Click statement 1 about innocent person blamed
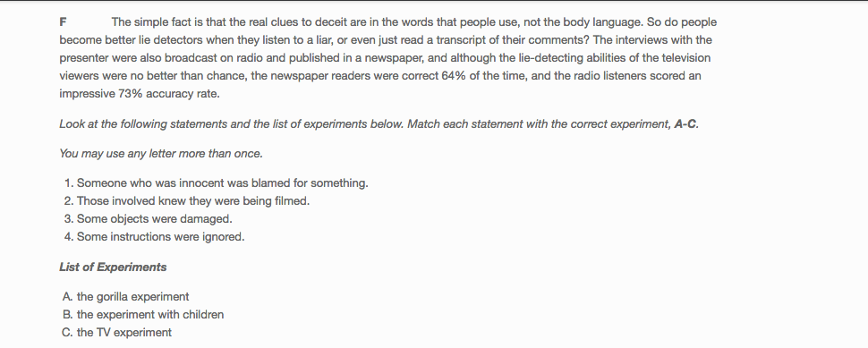This screenshot has height=348, width=868. (222, 183)
